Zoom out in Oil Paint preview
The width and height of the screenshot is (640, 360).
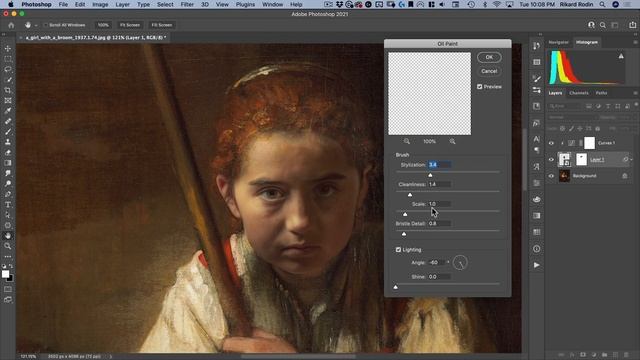(x=407, y=141)
